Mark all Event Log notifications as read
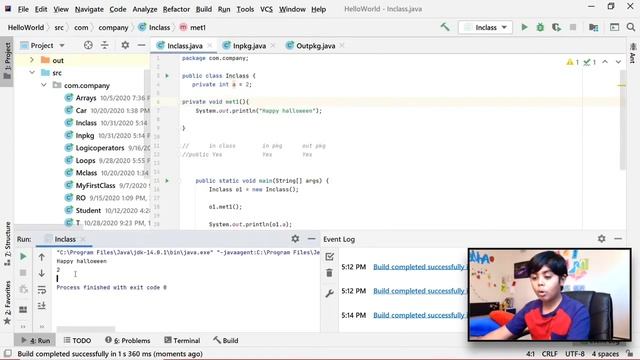 [x=329, y=256]
